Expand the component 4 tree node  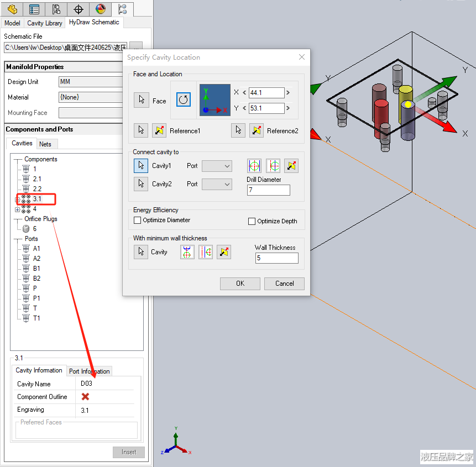[x=17, y=209]
